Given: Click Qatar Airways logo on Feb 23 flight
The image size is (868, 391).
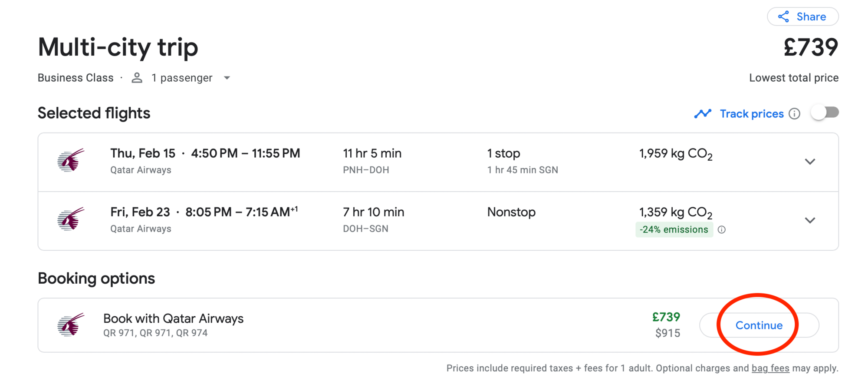Looking at the screenshot, I should pyautogui.click(x=71, y=219).
